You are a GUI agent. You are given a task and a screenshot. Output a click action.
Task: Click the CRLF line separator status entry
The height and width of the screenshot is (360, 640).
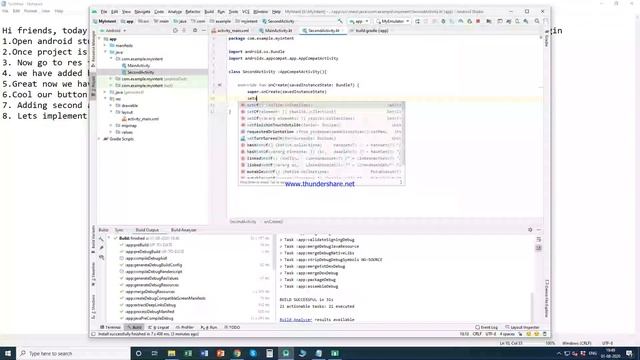point(477,334)
